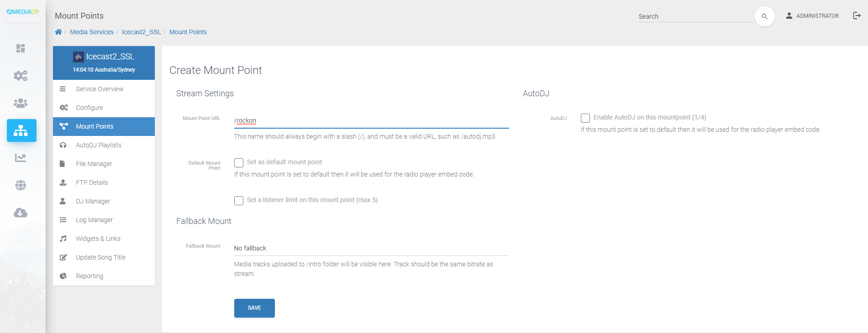This screenshot has width=868, height=333.
Task: Select File Manager from the service menu
Action: tap(94, 164)
